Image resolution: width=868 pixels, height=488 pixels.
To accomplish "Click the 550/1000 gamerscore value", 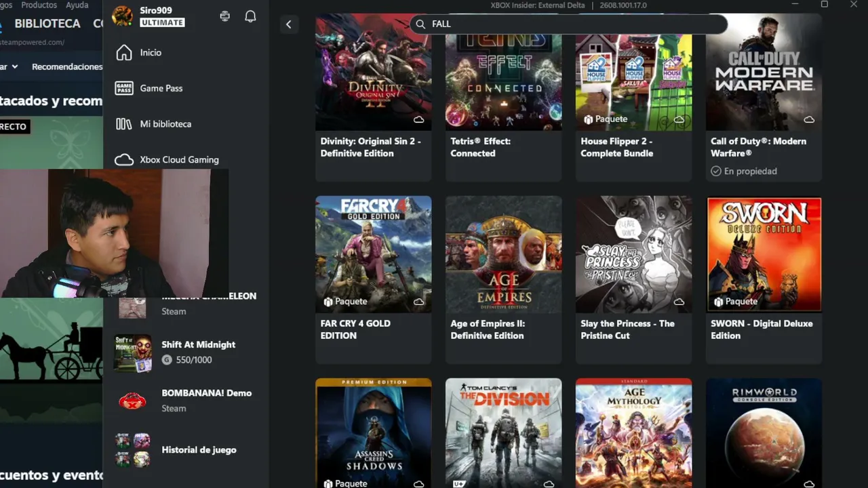I will click(x=194, y=360).
